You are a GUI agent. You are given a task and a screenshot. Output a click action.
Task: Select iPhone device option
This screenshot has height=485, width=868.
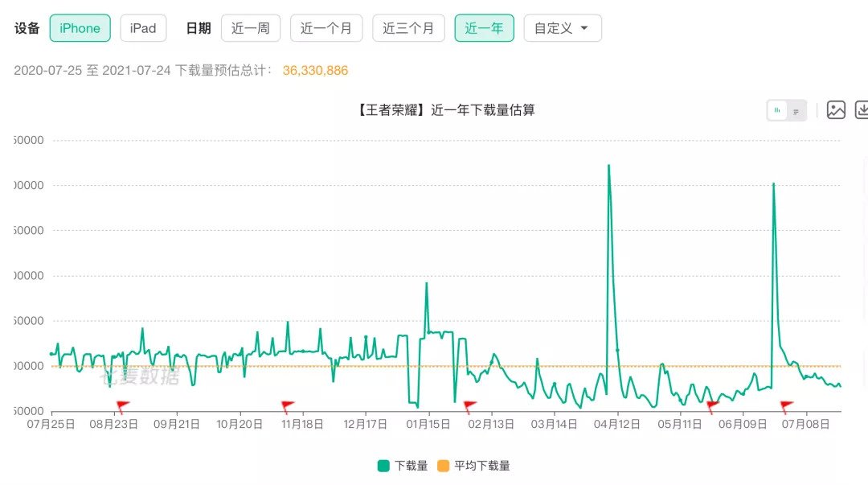click(80, 28)
